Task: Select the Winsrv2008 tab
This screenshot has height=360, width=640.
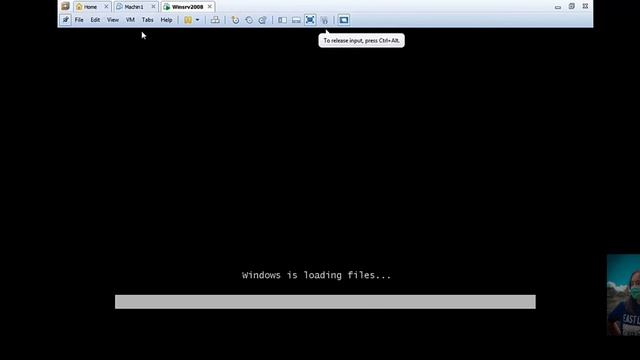Action: pyautogui.click(x=187, y=7)
